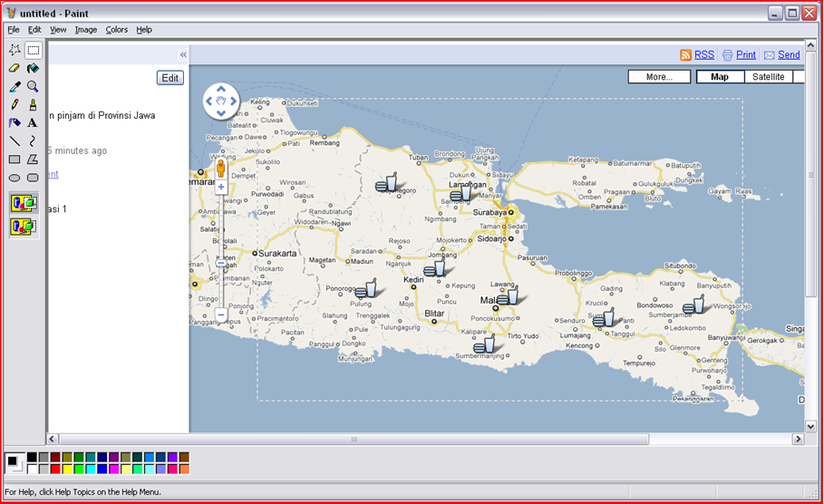Open the Image menu
The width and height of the screenshot is (824, 504).
[86, 30]
